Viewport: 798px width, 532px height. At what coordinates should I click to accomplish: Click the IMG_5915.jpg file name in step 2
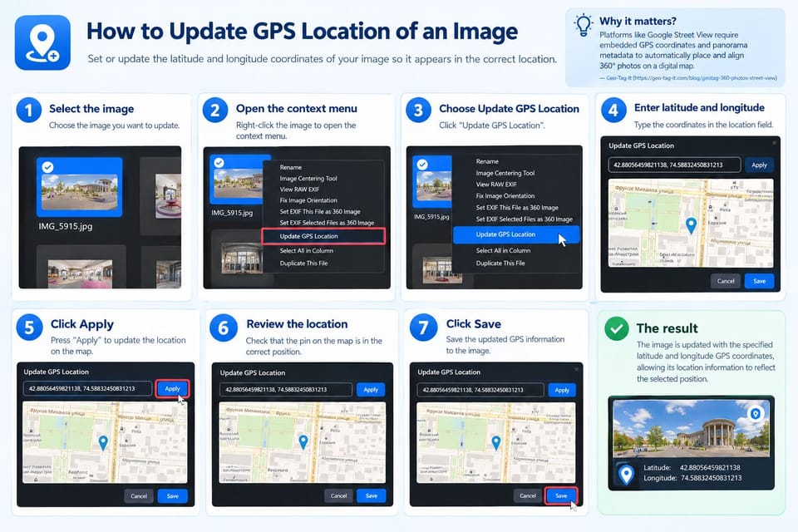point(232,213)
